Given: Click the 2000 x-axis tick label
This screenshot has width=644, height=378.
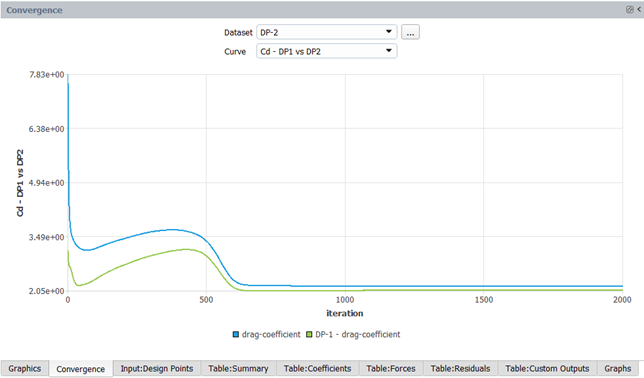Looking at the screenshot, I should pos(622,300).
